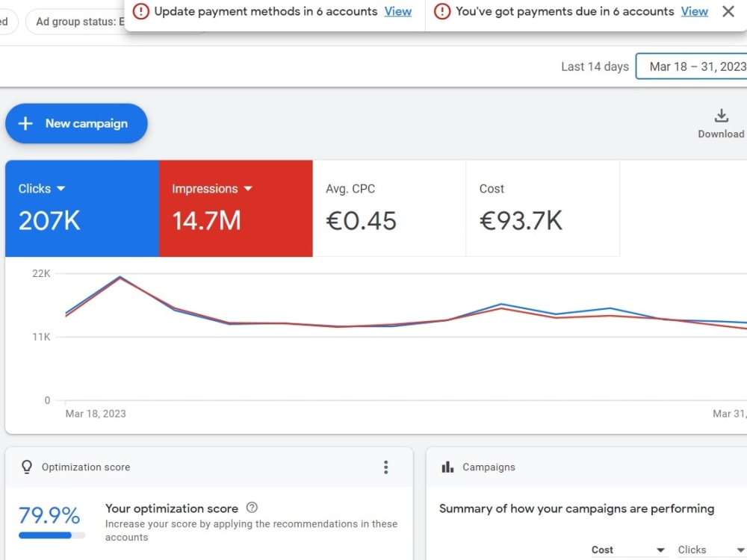The width and height of the screenshot is (747, 560).
Task: Click the New campaign button
Action: coord(76,123)
